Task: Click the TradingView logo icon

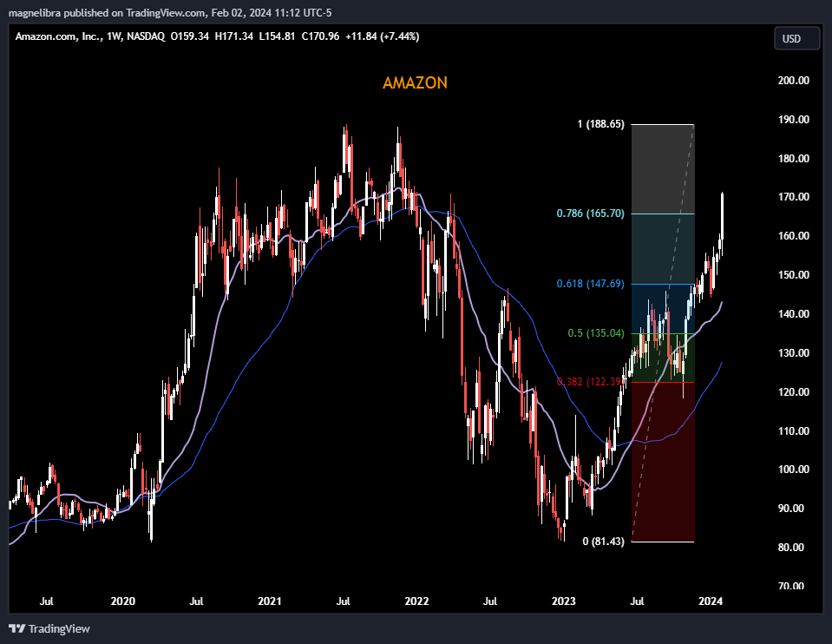Action: click(17, 628)
